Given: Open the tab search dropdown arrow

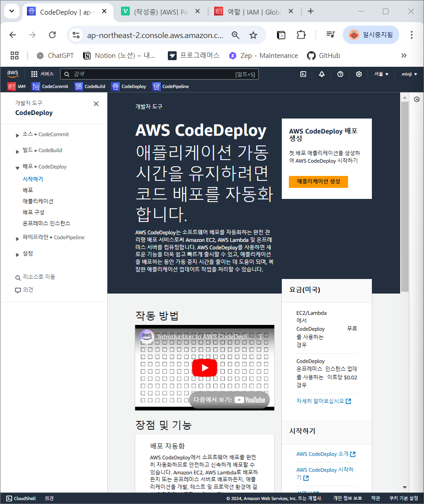Looking at the screenshot, I should [11, 11].
